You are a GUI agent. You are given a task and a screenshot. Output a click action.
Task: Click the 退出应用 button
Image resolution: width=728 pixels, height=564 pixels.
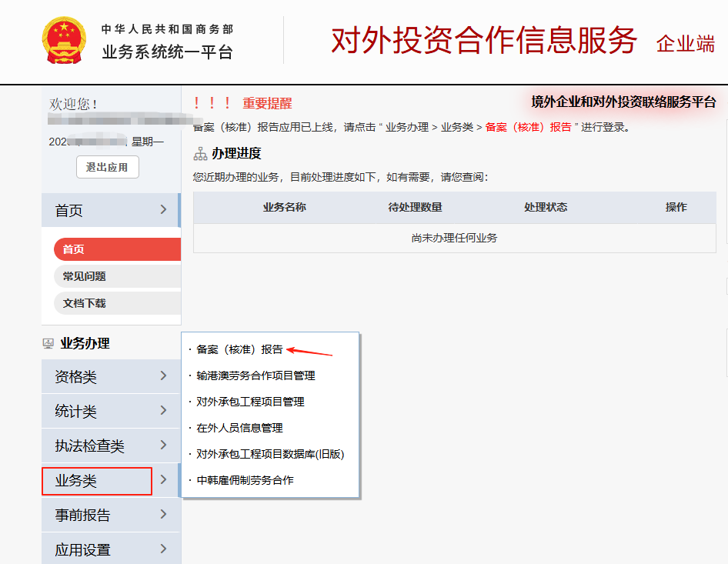click(x=107, y=166)
